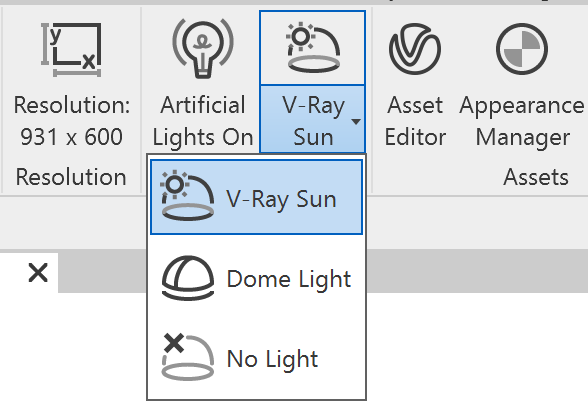Click the Artificial Lights On label
Viewport: 588px width, 411px height.
203,121
